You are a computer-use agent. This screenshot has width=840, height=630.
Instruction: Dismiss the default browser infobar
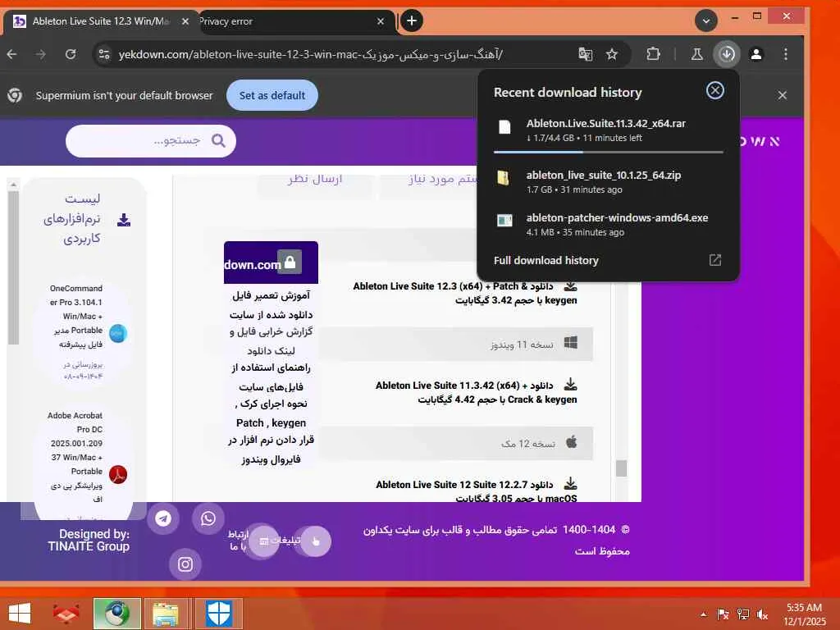pyautogui.click(x=782, y=95)
